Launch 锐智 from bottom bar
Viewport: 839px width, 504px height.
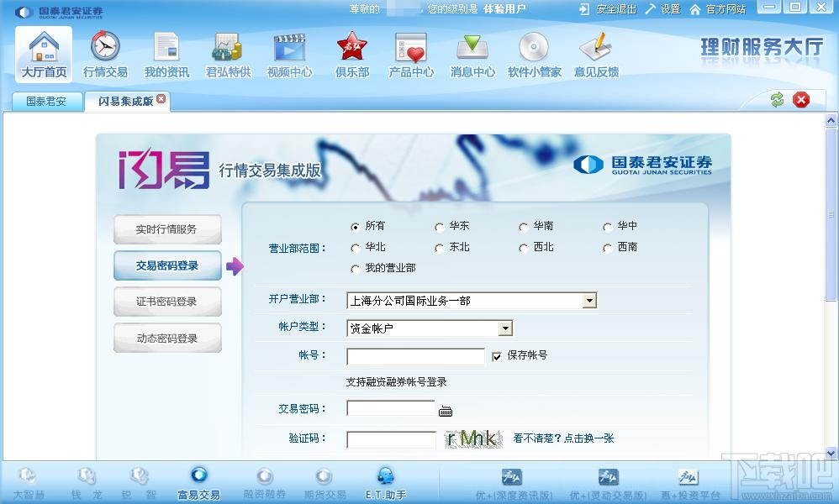pos(139,483)
